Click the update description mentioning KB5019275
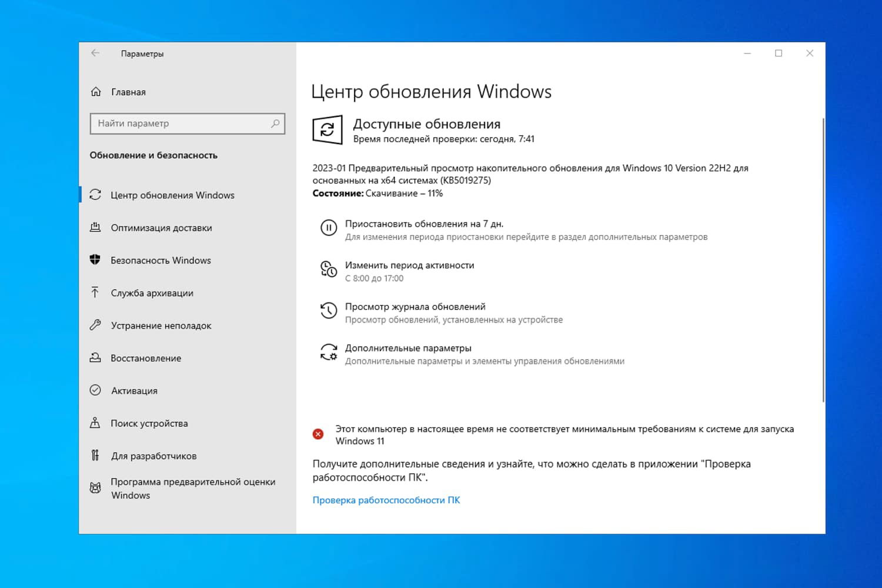The width and height of the screenshot is (882, 588). pyautogui.click(x=530, y=174)
